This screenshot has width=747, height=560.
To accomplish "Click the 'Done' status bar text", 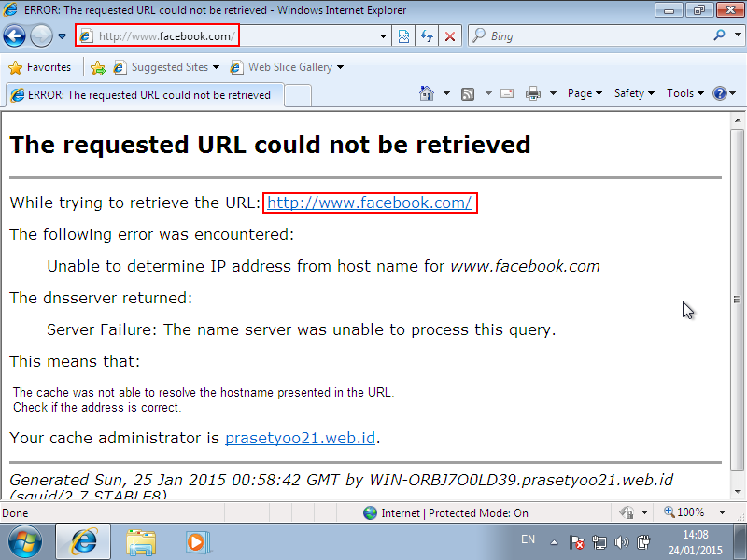I will tap(15, 513).
